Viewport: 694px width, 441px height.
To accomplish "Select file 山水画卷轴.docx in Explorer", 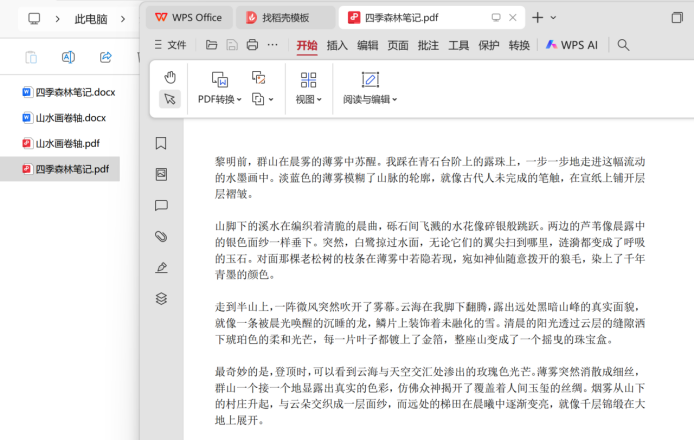I will (x=64, y=118).
